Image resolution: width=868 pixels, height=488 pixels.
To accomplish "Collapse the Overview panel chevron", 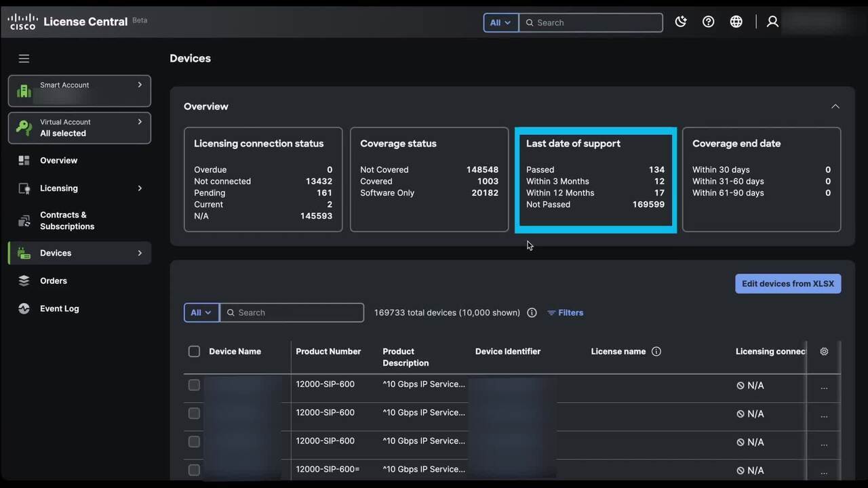I will click(x=835, y=106).
